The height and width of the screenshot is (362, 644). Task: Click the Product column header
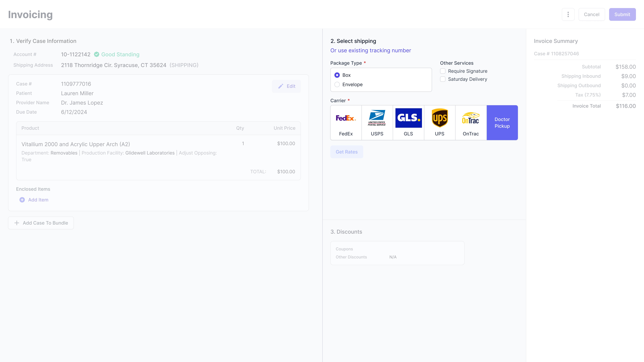tap(30, 128)
